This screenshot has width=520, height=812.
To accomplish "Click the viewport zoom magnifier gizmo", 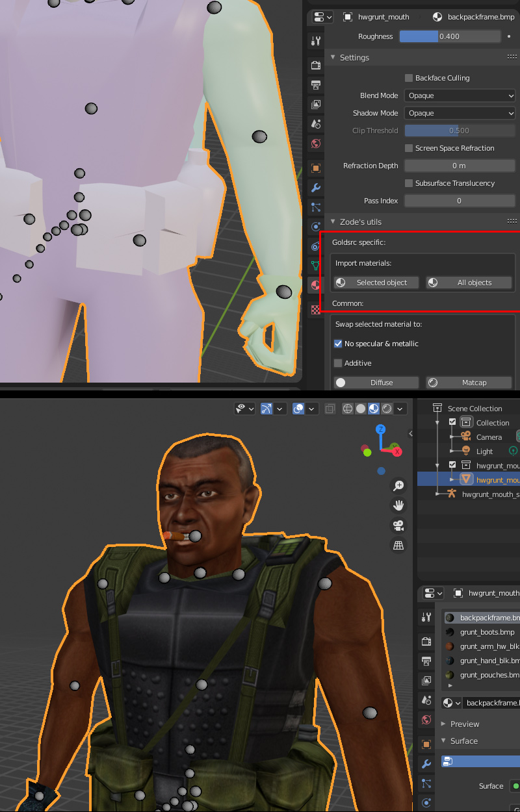I will (x=398, y=486).
